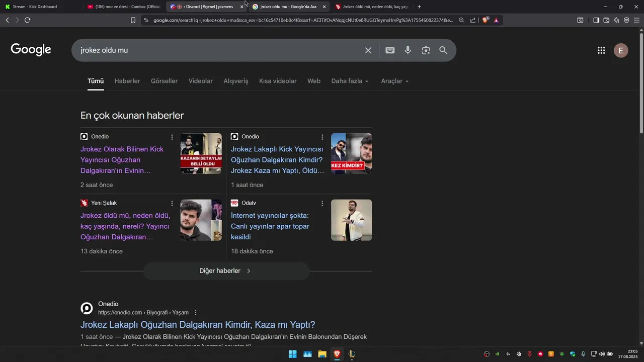Start voice search with the microphone icon

click(x=408, y=50)
